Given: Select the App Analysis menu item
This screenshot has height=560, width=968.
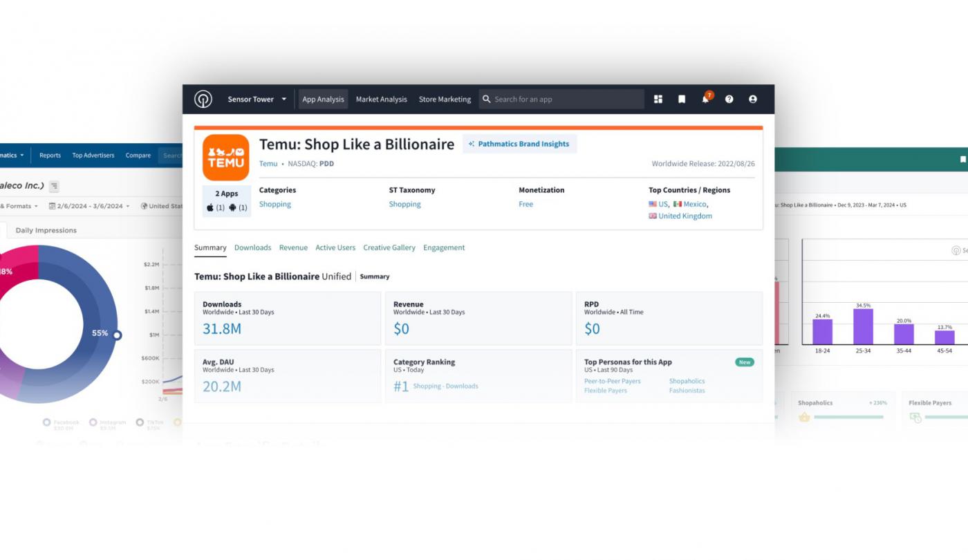Looking at the screenshot, I should click(x=323, y=99).
